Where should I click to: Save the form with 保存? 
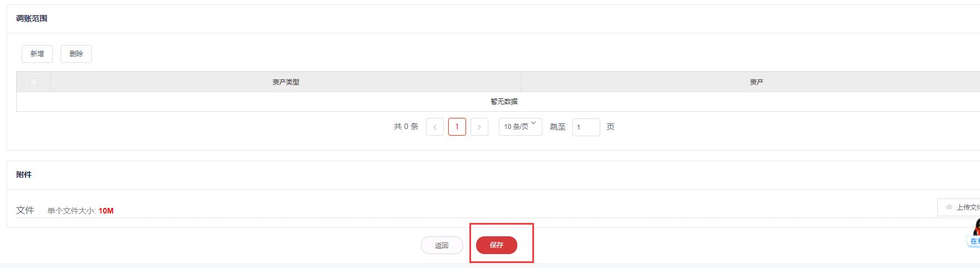pos(497,245)
